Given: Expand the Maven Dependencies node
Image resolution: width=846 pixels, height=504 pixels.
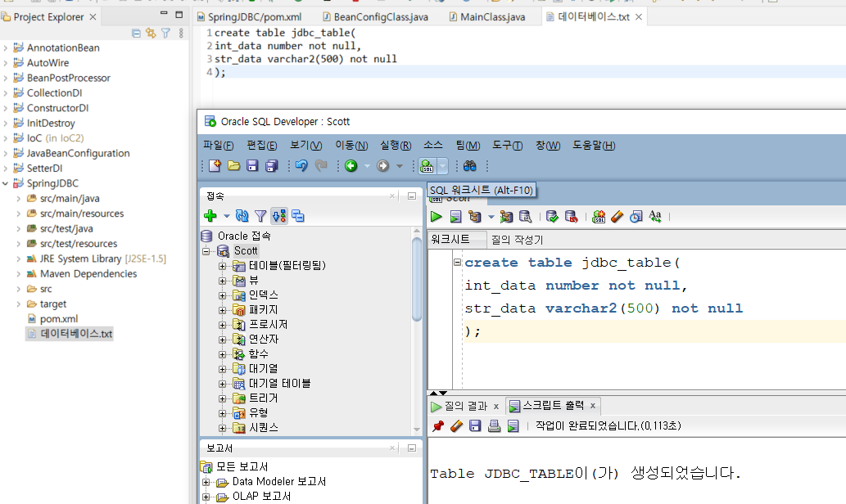Looking at the screenshot, I should (x=18, y=274).
